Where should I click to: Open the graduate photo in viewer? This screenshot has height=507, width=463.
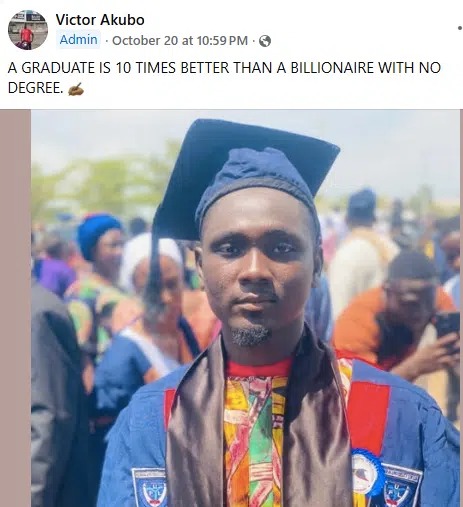point(245,308)
